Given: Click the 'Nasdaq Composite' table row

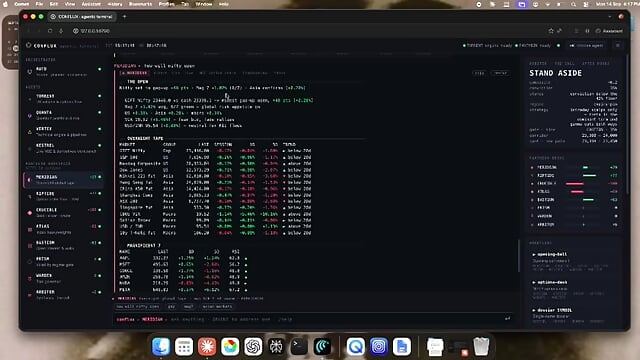Looking at the screenshot, I should tap(215, 164).
